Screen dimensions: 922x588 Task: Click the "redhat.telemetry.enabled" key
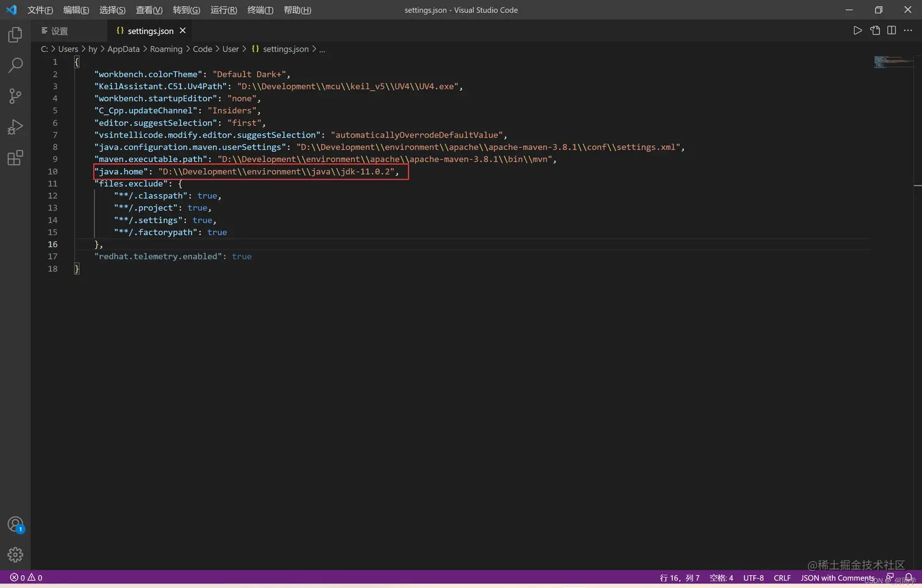[x=158, y=257]
